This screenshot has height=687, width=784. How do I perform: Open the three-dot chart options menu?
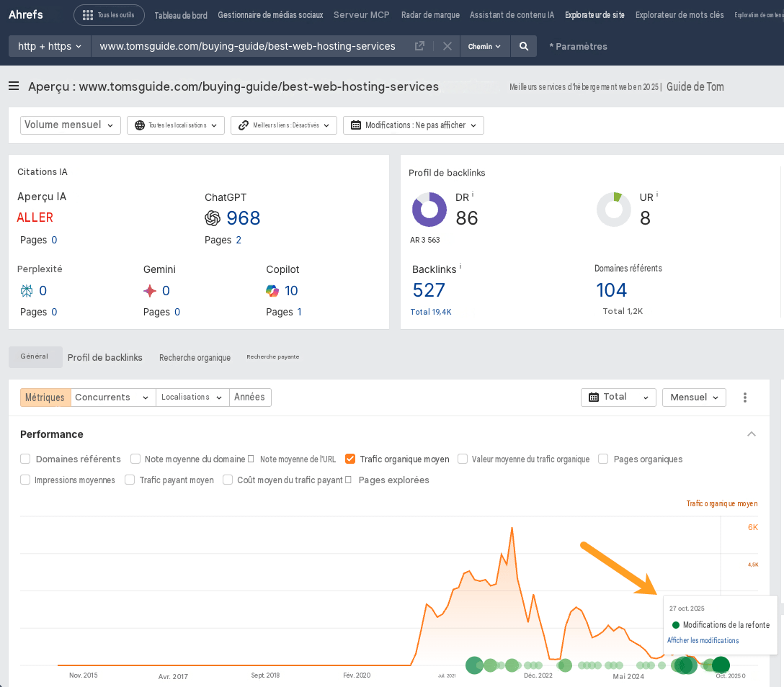click(745, 398)
